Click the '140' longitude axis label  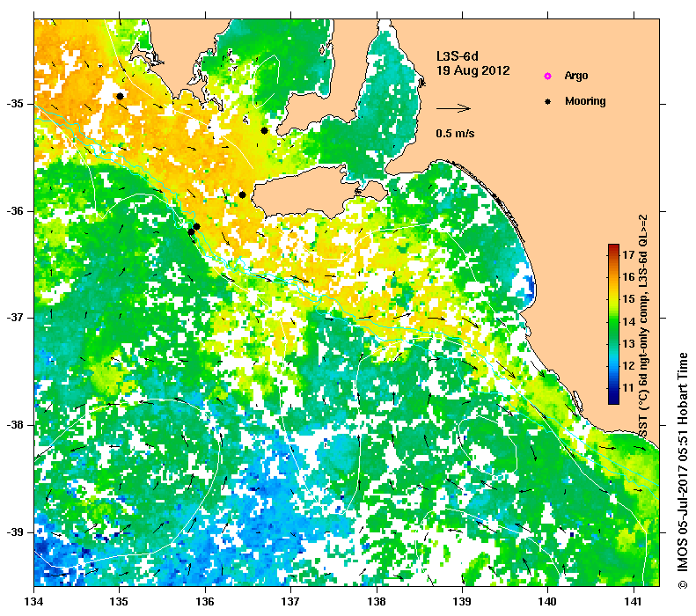pos(548,602)
